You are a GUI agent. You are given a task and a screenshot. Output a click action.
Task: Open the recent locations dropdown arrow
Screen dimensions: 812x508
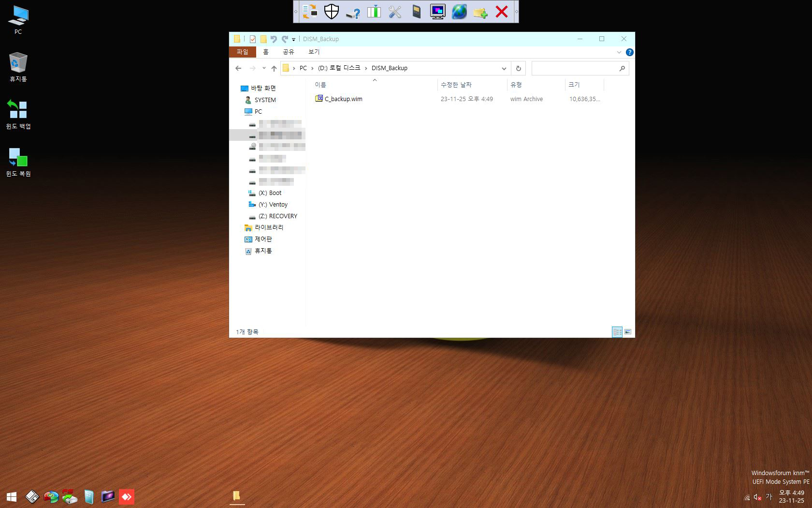264,68
